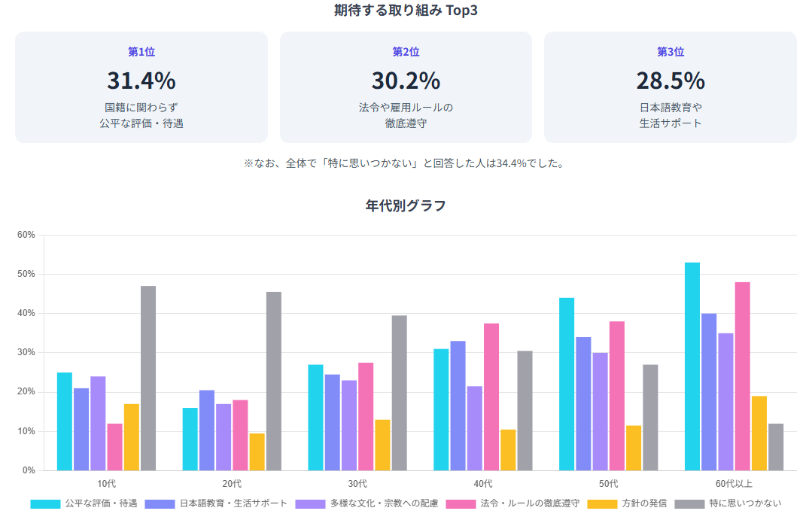
Task: Click the 年代別グラフ chart heading
Action: pyautogui.click(x=406, y=205)
